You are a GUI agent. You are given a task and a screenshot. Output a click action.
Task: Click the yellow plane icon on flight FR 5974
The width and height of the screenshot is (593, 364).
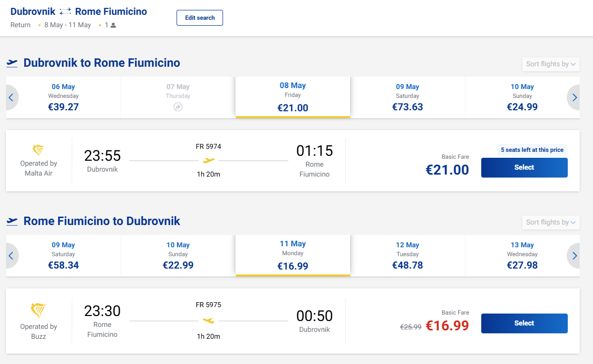click(x=209, y=160)
